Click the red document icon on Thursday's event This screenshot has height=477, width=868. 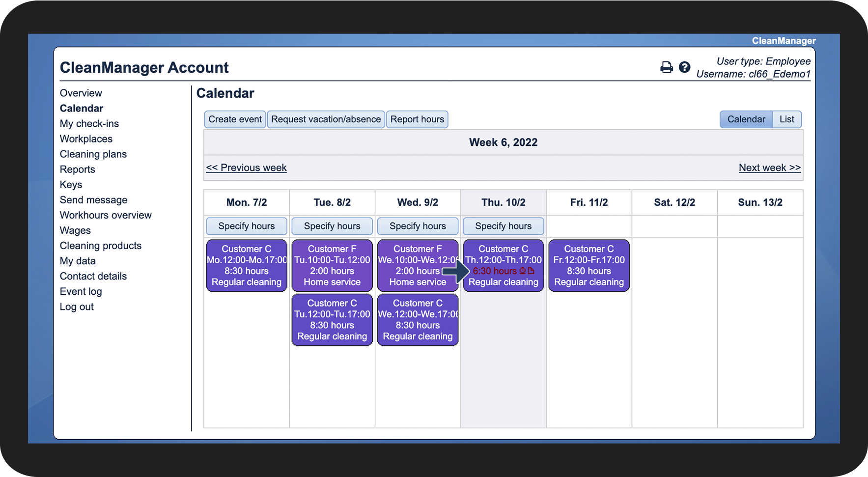531,271
